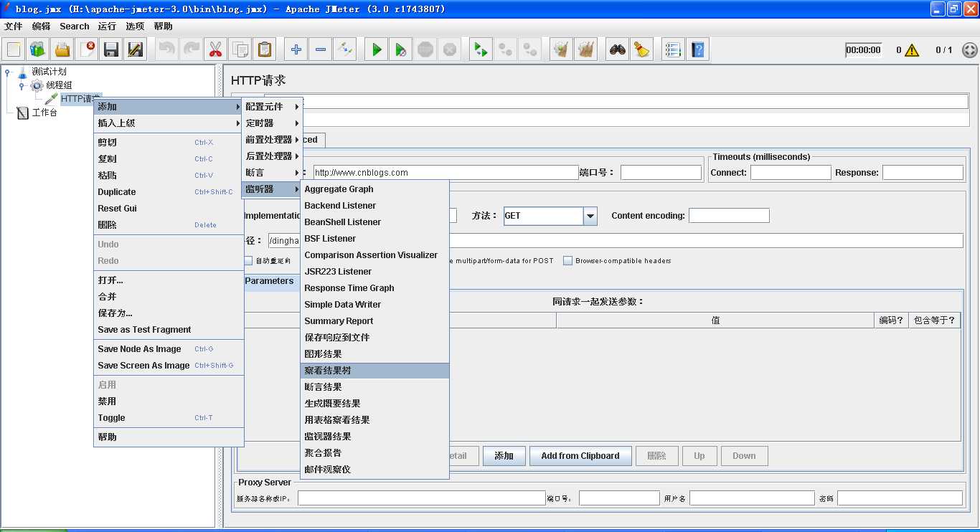Choose Summary Report listener
The height and width of the screenshot is (532, 980).
(x=374, y=321)
